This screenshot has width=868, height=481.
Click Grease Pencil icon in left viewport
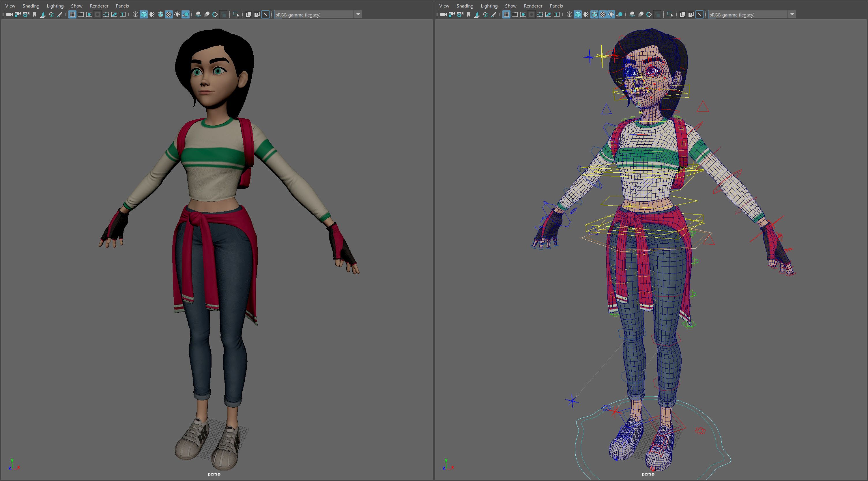(x=60, y=14)
